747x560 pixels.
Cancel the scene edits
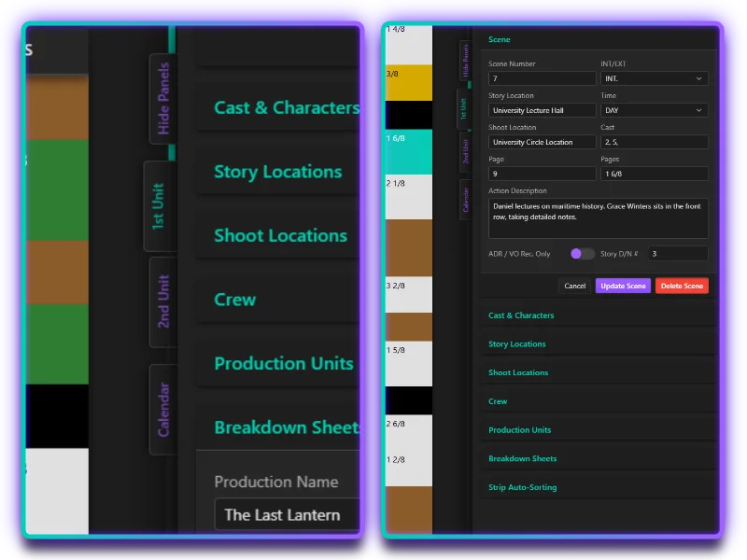tap(574, 286)
